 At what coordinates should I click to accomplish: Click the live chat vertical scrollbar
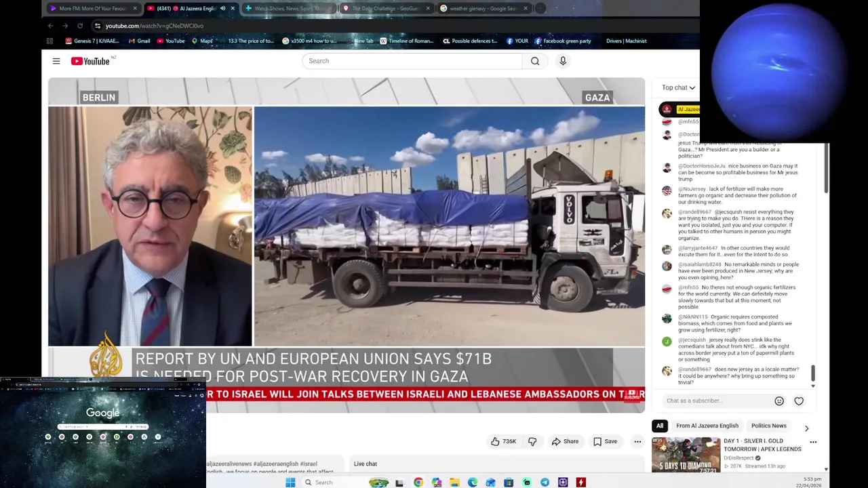pyautogui.click(x=813, y=373)
